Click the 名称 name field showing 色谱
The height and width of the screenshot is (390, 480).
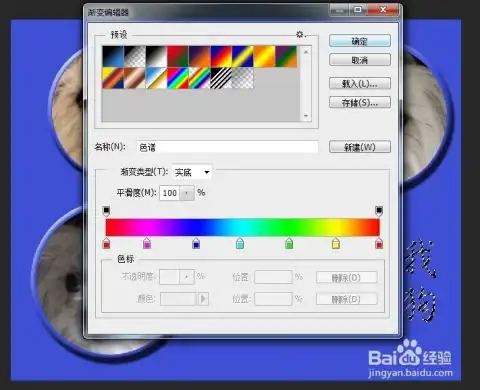(227, 147)
